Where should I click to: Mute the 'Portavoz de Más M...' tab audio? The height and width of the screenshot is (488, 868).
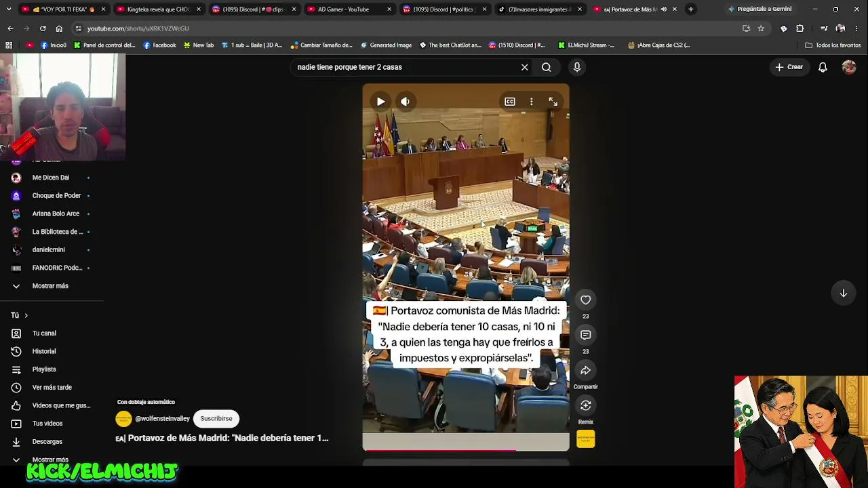point(664,9)
